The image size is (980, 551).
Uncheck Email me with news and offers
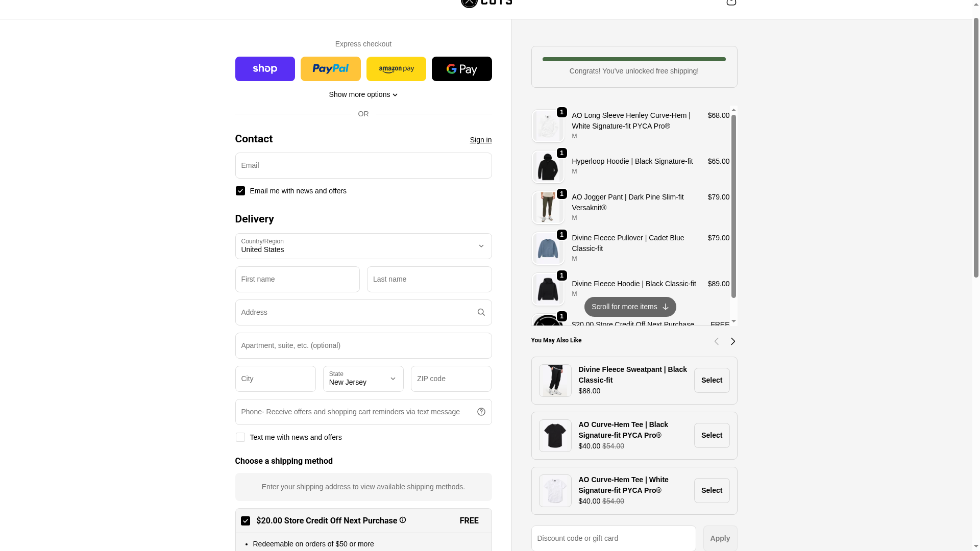click(x=240, y=191)
